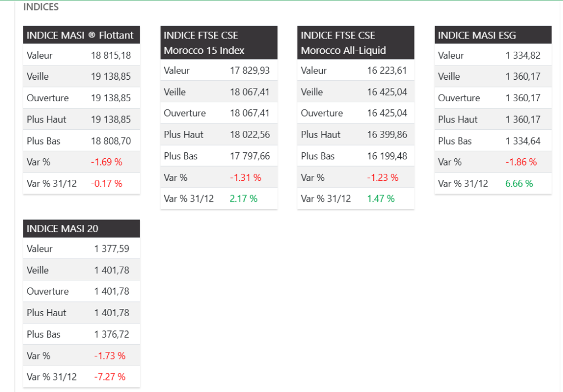Select MASI 20 Var % 31/12 value -7.27 %
Screen dimensions: 563x392
point(109,377)
